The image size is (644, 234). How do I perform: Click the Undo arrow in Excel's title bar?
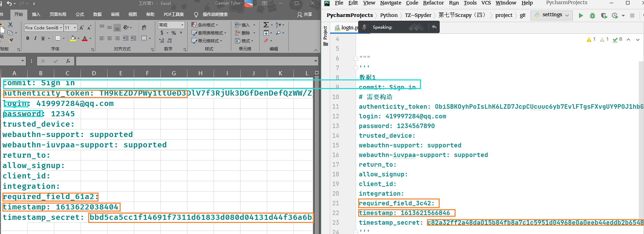pos(9,3)
